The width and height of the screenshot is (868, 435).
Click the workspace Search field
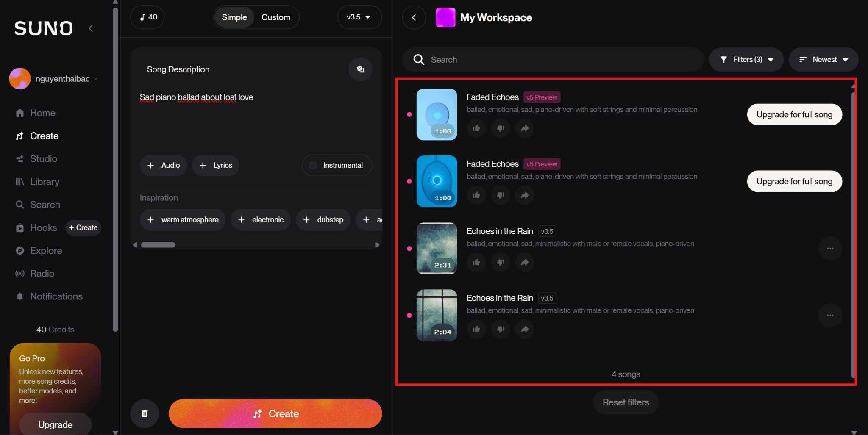click(553, 60)
